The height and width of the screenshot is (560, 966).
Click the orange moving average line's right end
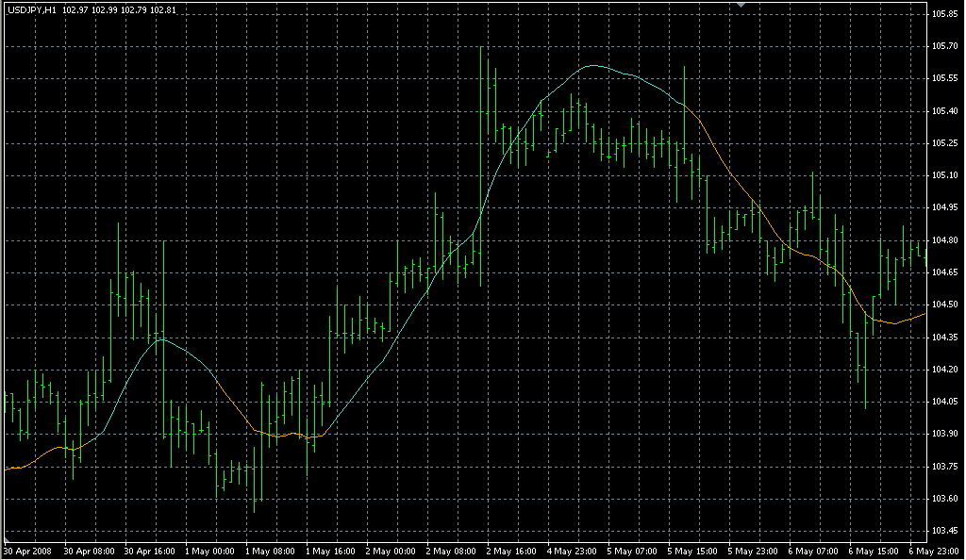tap(925, 313)
